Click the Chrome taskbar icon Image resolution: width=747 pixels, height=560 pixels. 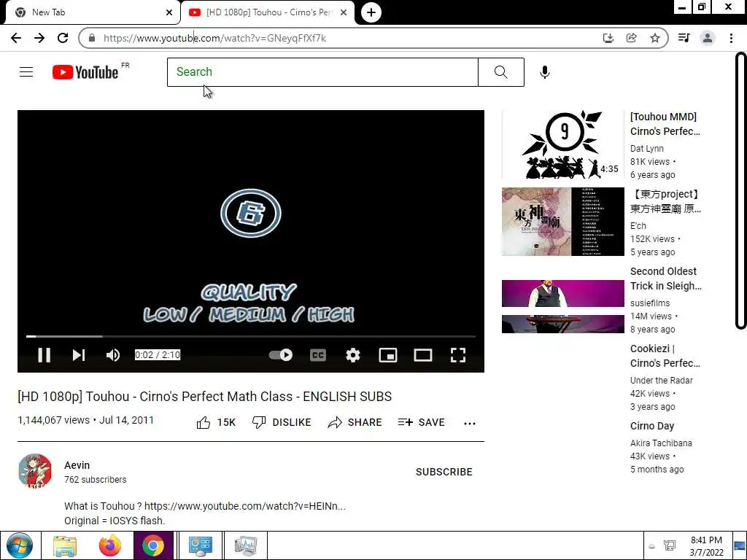coord(153,545)
